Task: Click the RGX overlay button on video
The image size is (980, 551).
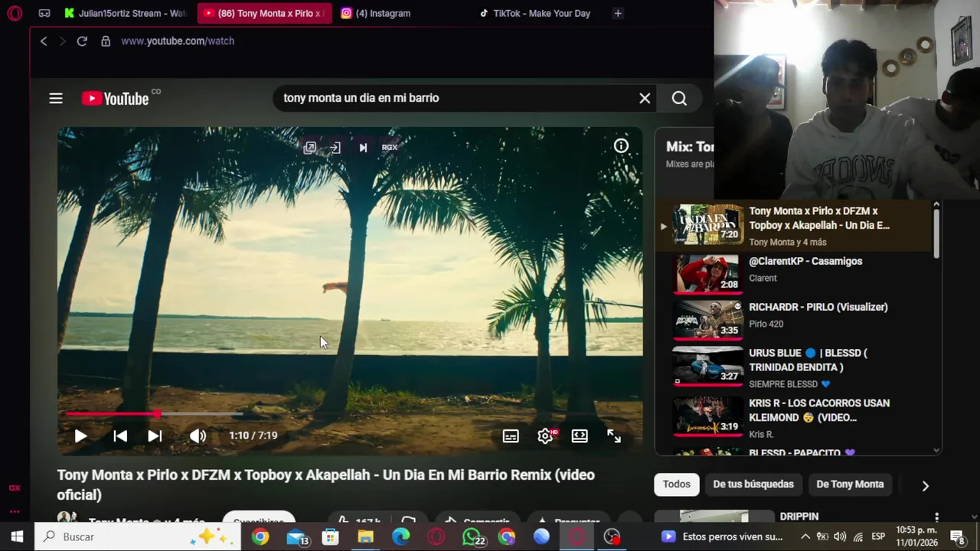Action: [390, 148]
